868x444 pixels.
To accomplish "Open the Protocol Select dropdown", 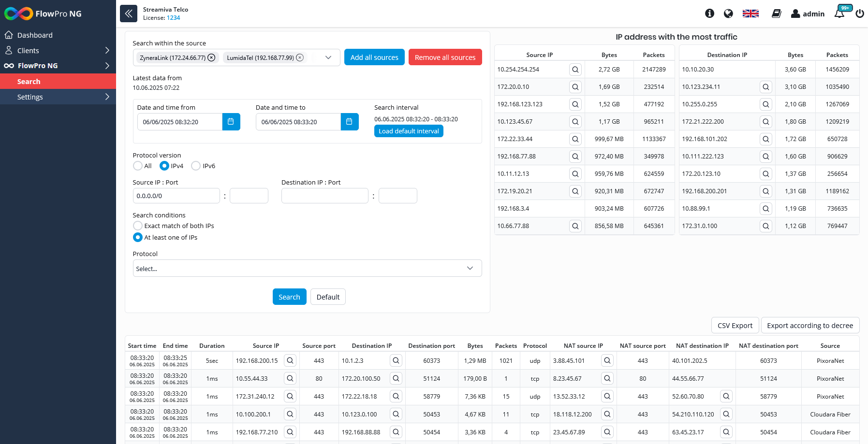I will [x=307, y=268].
